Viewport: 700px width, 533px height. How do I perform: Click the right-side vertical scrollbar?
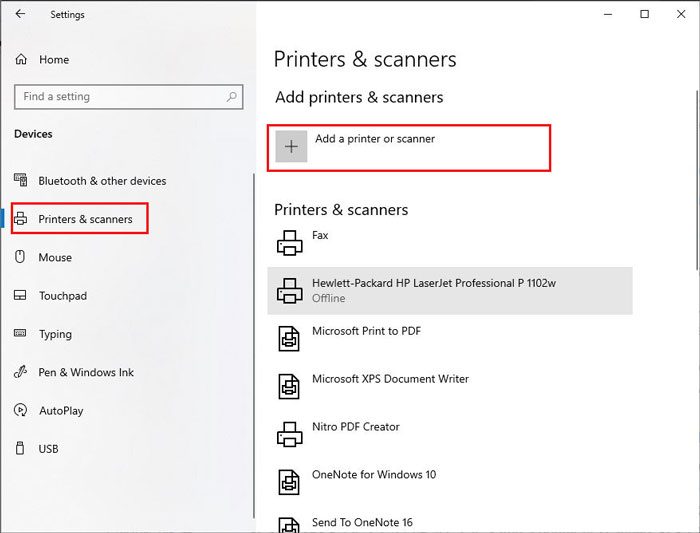697,180
